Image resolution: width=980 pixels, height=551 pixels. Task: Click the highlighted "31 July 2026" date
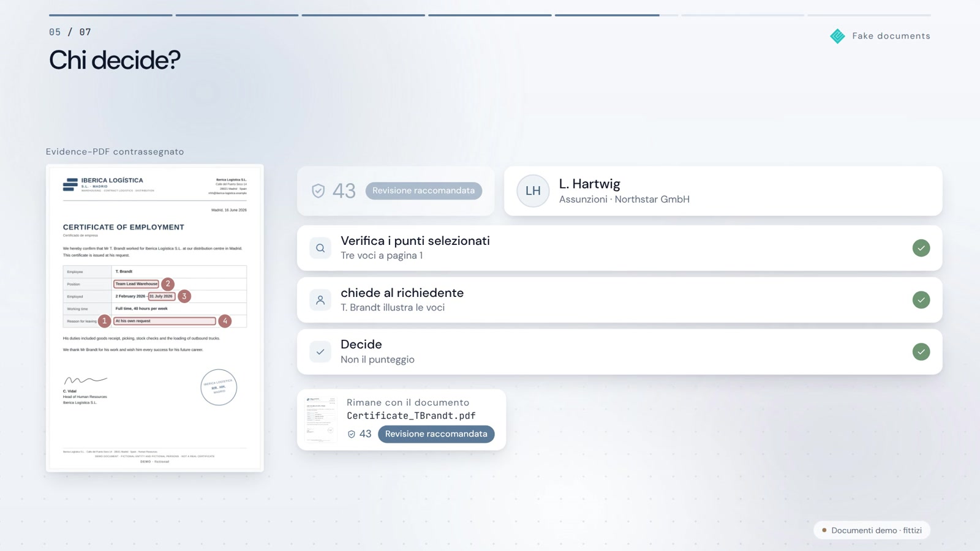[x=162, y=296]
